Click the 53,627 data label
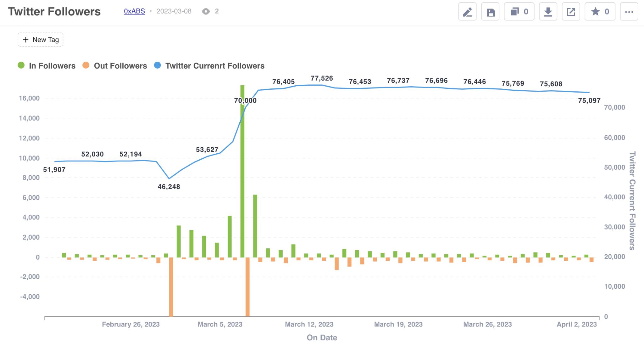Image resolution: width=644 pixels, height=357 pixels. (x=207, y=150)
